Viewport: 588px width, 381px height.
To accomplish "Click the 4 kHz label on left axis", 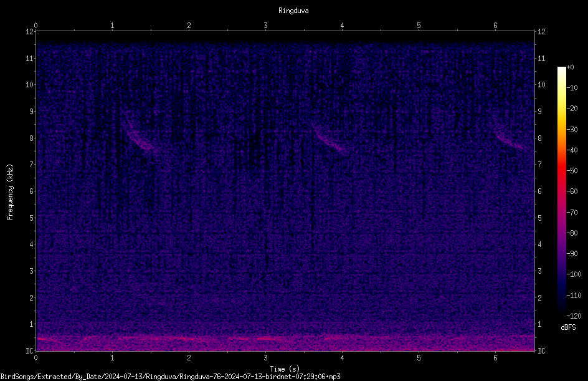I will click(x=32, y=244).
